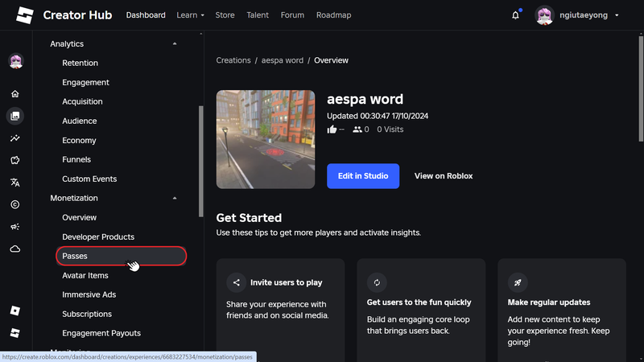
Task: Click the sidebar vertical scrollbar
Action: click(x=200, y=162)
